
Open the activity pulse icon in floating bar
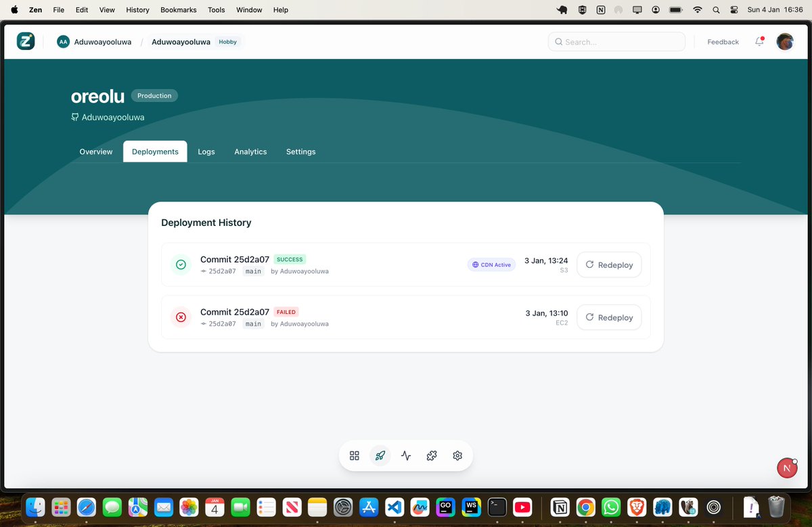click(406, 455)
